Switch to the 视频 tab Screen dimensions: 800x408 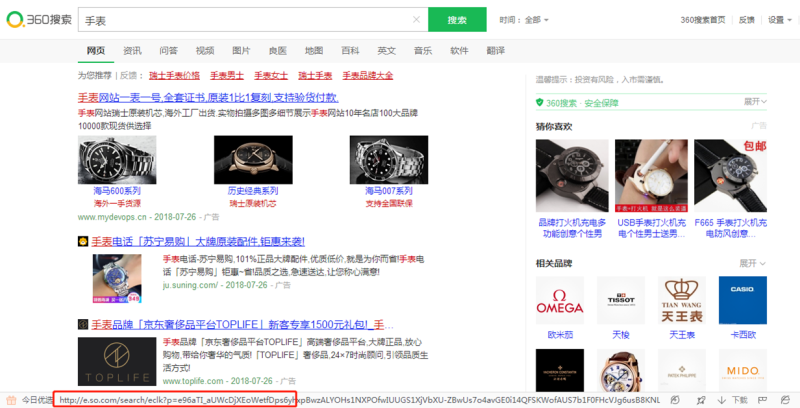point(205,50)
